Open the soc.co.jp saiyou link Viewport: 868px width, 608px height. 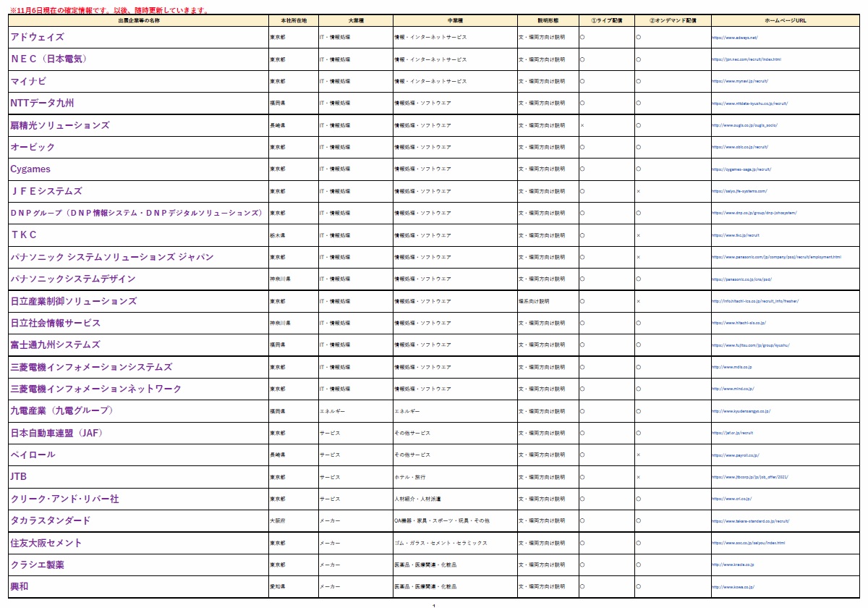[749, 543]
